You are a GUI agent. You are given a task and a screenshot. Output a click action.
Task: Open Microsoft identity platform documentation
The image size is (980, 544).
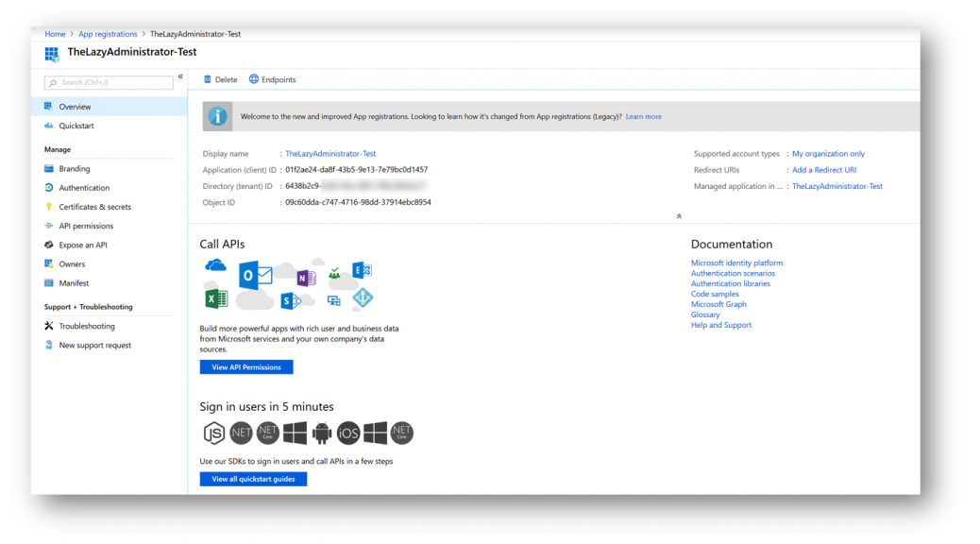[x=736, y=263]
